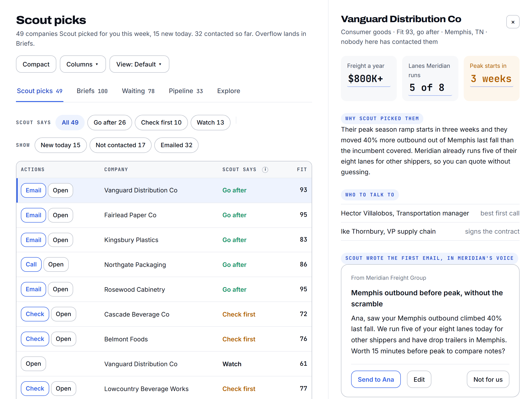
Task: Show New today 15 companies
Action: coord(61,145)
